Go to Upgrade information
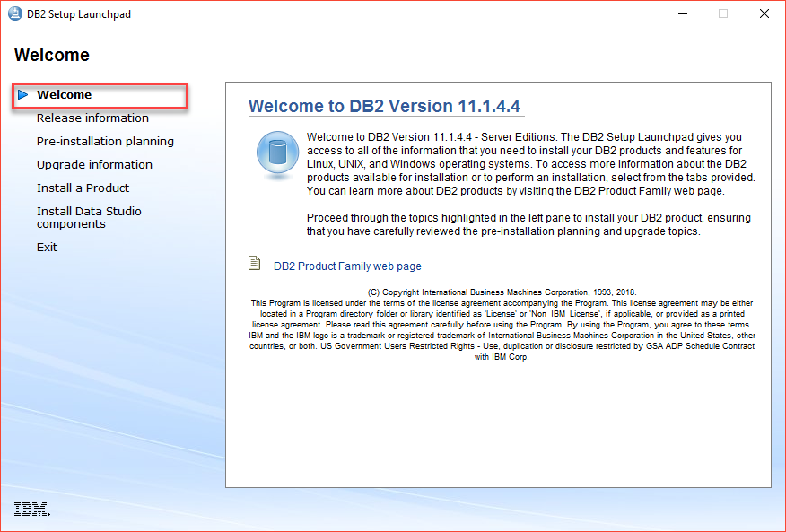The height and width of the screenshot is (532, 786). [x=94, y=164]
